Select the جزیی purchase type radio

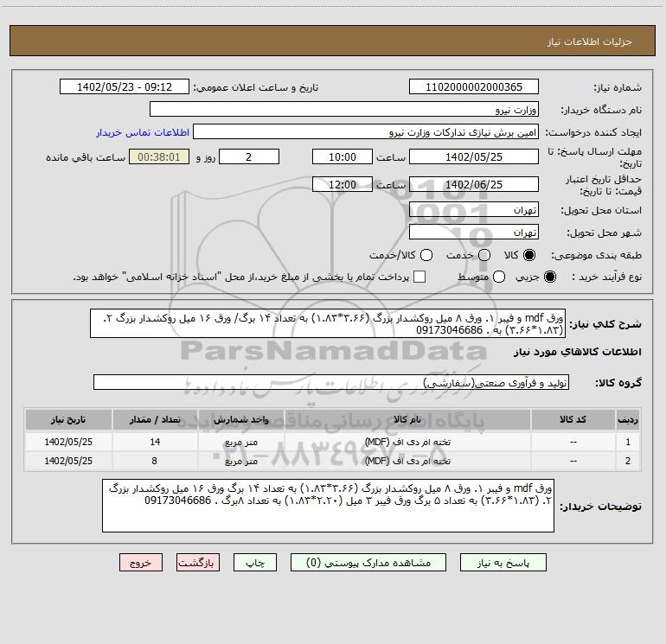(x=549, y=277)
